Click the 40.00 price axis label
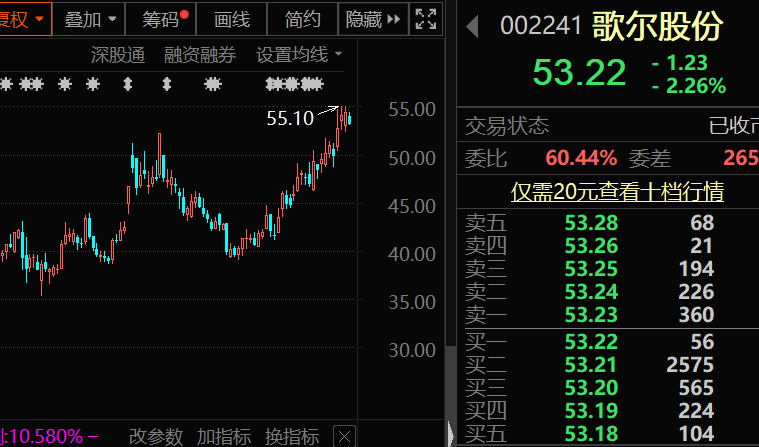Viewport: 759px width, 447px height. tap(412, 254)
